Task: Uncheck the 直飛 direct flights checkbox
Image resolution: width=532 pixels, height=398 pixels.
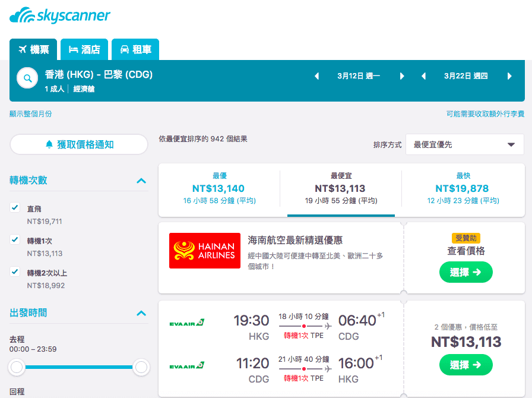Action: 15,207
